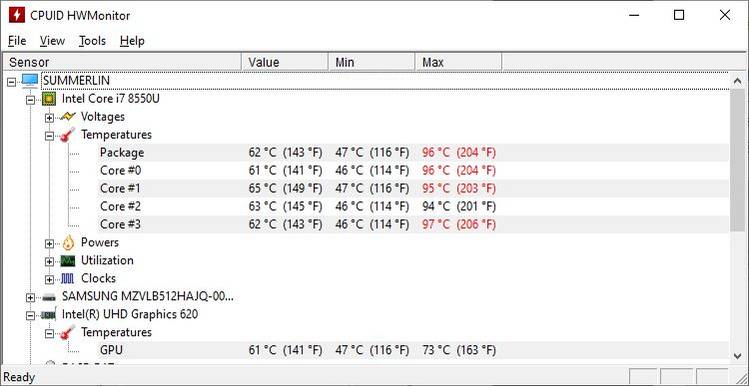Click the Intel UHD Graphics card icon
749x386 pixels.
[49, 314]
